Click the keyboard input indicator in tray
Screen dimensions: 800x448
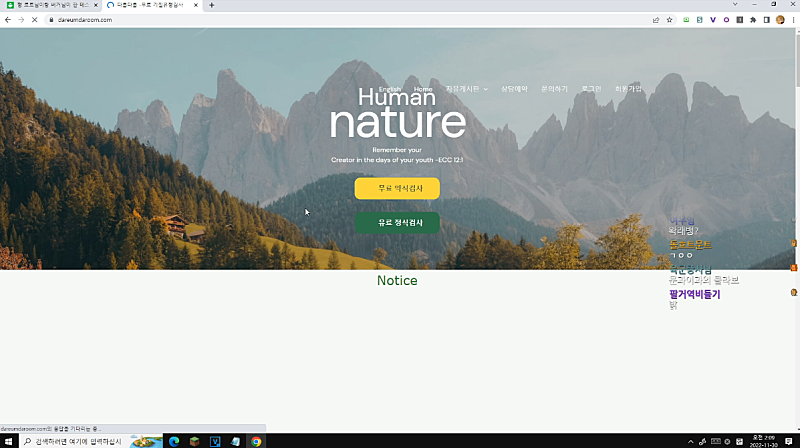[716, 442]
